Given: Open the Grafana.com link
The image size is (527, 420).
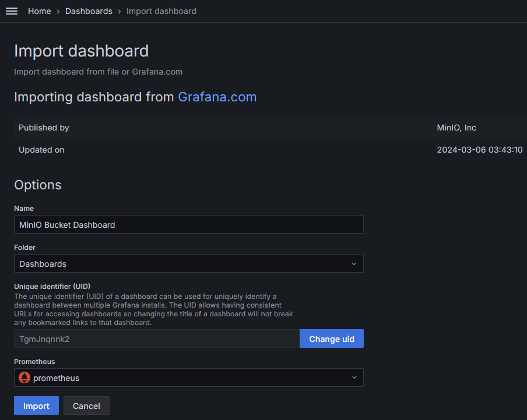Looking at the screenshot, I should pos(217,97).
